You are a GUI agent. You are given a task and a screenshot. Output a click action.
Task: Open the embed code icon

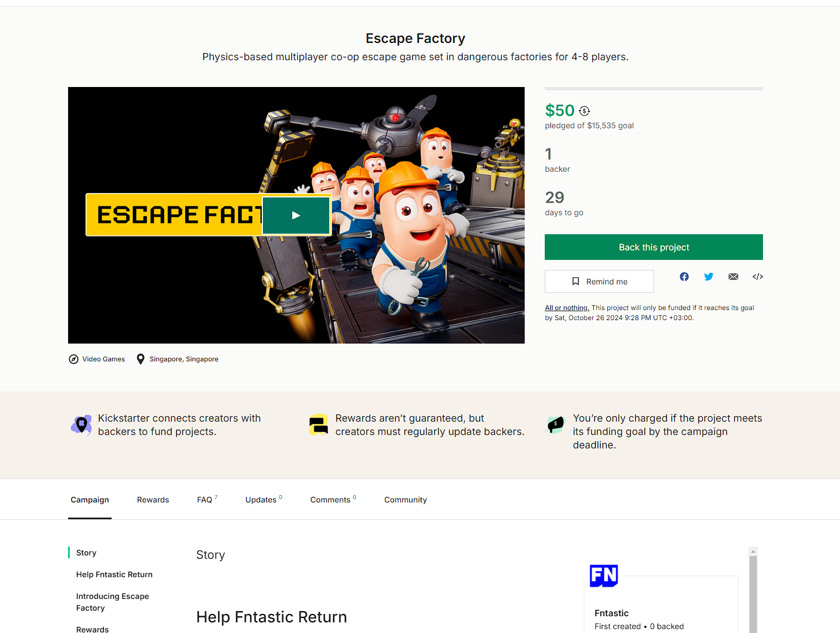(757, 277)
